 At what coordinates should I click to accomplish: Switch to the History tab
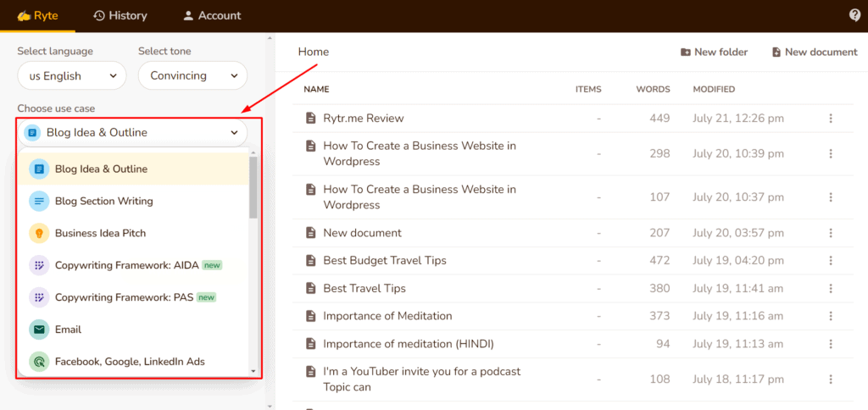point(120,15)
